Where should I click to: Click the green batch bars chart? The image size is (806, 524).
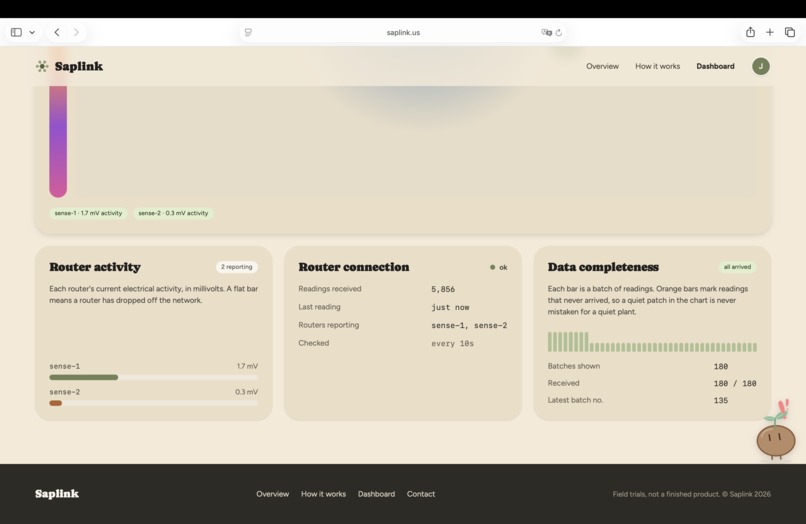[652, 342]
